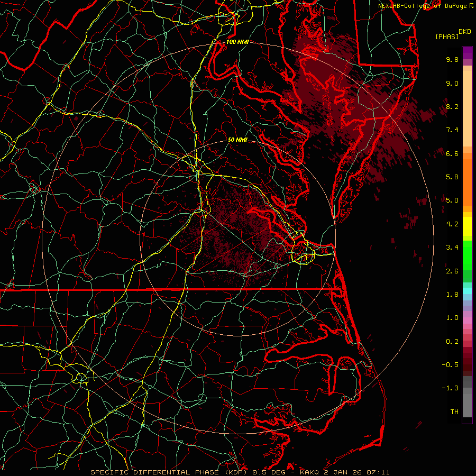Click the 0.2 legend value
The height and width of the screenshot is (476, 476).
(452, 342)
